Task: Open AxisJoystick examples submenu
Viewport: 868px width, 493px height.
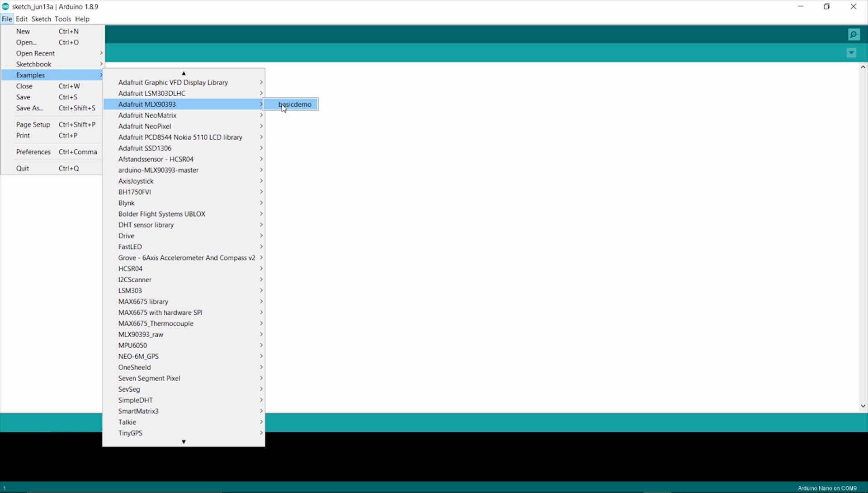Action: pyautogui.click(x=184, y=181)
